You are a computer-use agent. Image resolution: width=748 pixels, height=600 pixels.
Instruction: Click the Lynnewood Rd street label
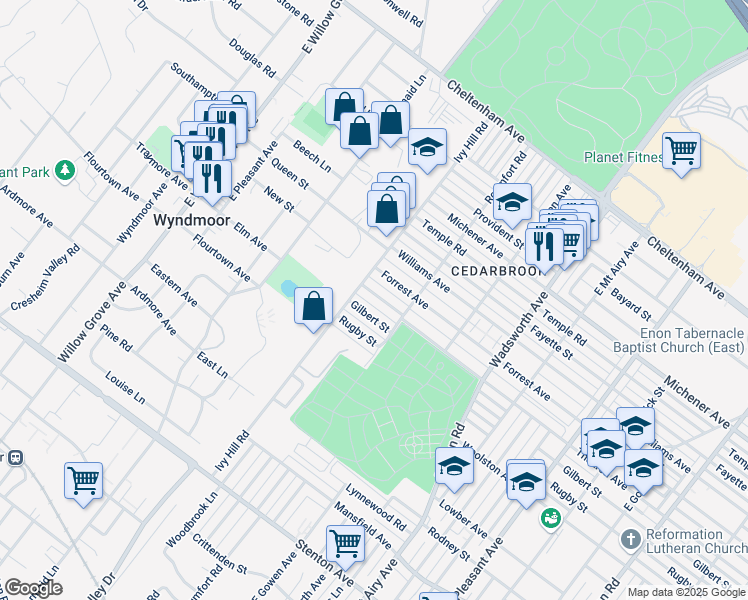pos(376,507)
